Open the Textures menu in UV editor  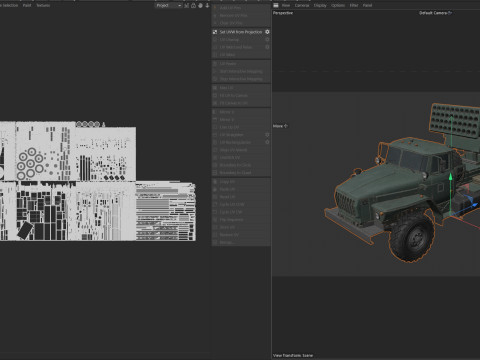[x=43, y=5]
